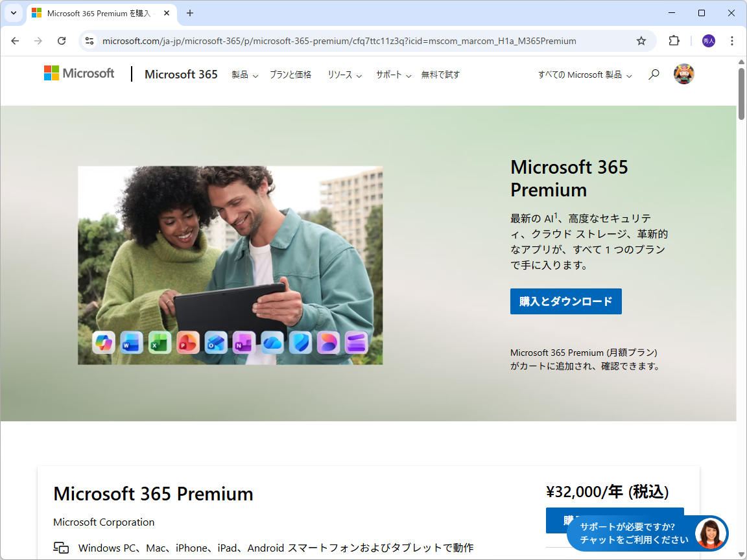Viewport: 747px width, 560px height.
Task: Select the OneNote app icon
Action: click(x=244, y=343)
